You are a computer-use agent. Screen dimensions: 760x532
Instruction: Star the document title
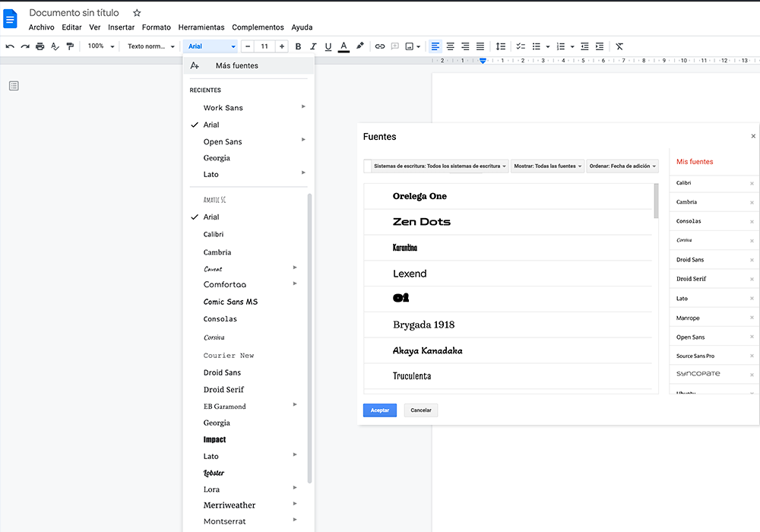[x=137, y=13]
